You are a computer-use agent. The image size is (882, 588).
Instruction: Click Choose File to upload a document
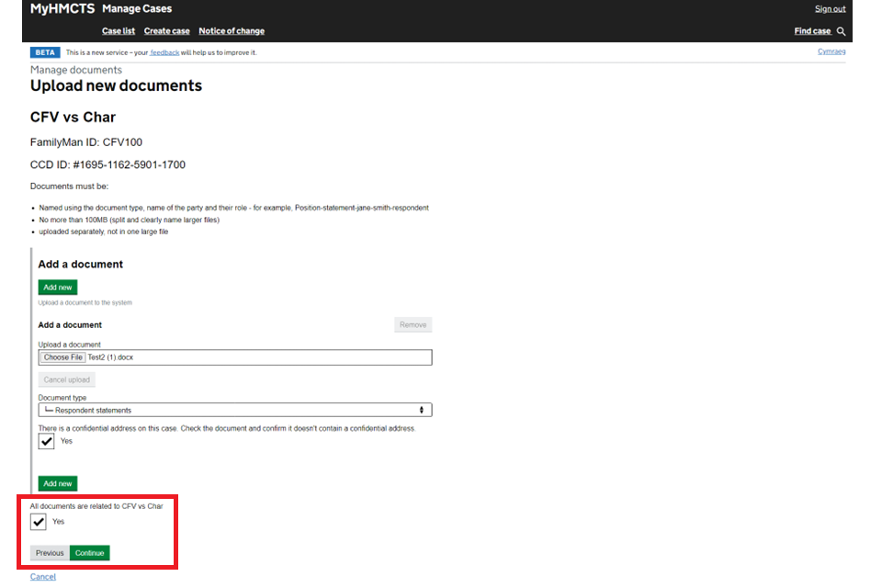tap(63, 357)
